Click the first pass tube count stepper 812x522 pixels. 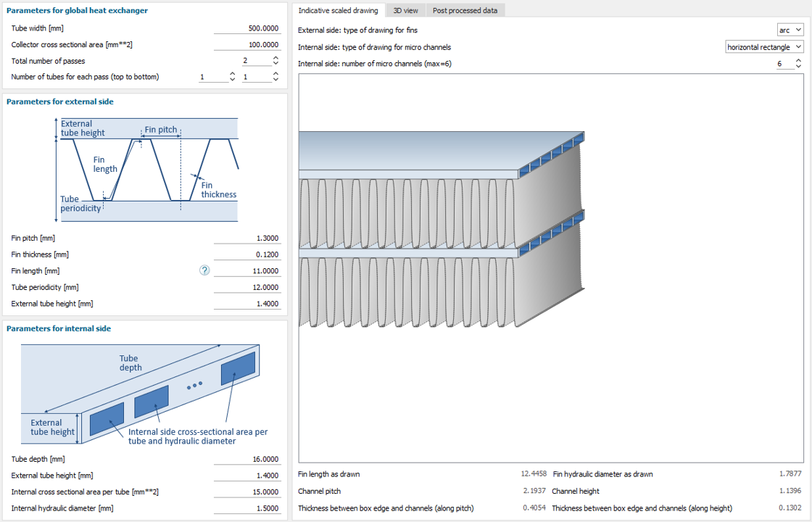tap(217, 77)
